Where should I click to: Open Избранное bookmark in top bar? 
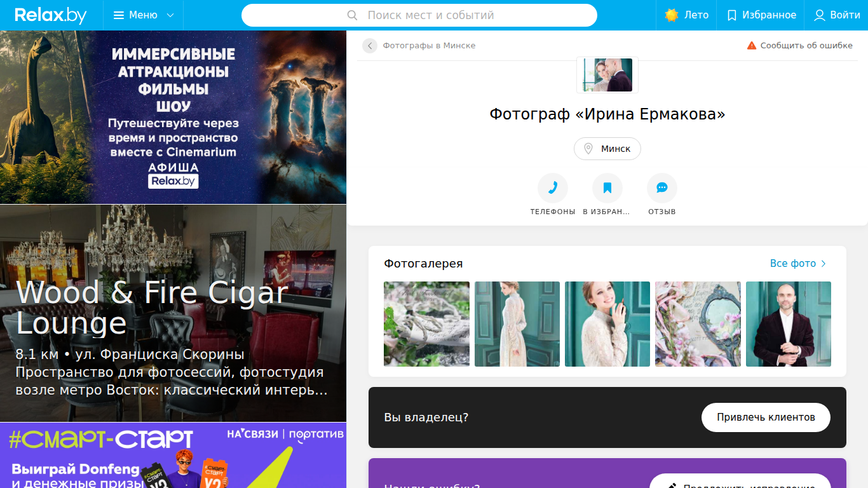pyautogui.click(x=761, y=15)
